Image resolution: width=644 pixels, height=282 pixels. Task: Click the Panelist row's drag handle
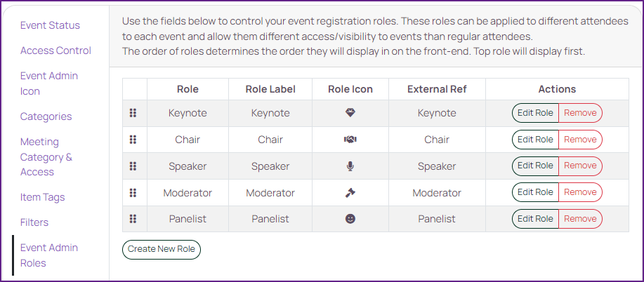[133, 219]
